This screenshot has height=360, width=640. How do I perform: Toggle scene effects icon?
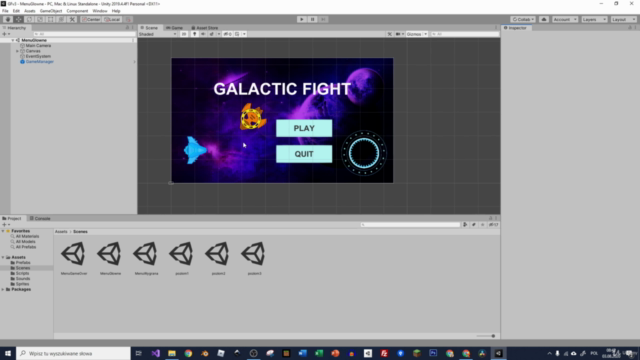pos(211,34)
